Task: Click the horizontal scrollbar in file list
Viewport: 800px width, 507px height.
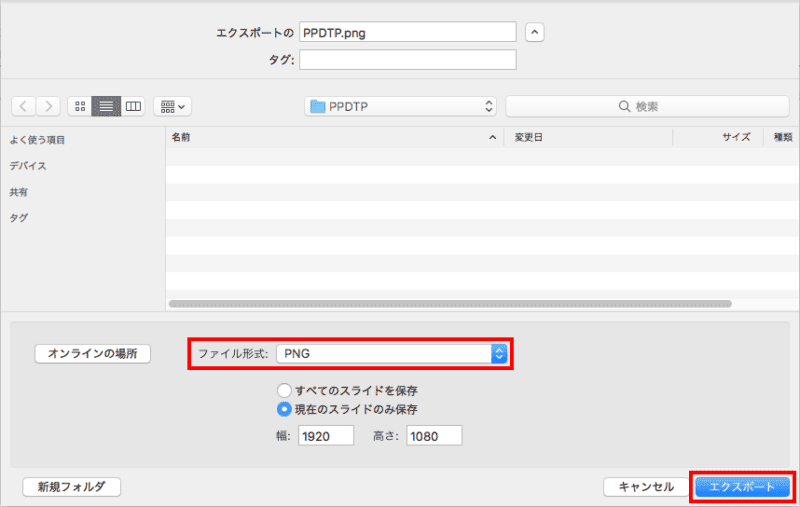Action: coord(450,304)
